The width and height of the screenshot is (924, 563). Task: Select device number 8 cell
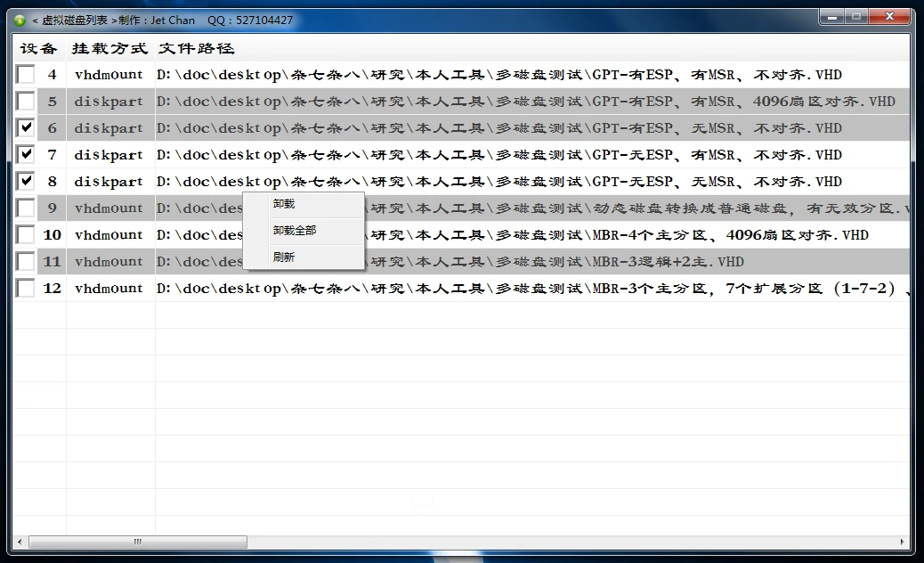[x=52, y=181]
